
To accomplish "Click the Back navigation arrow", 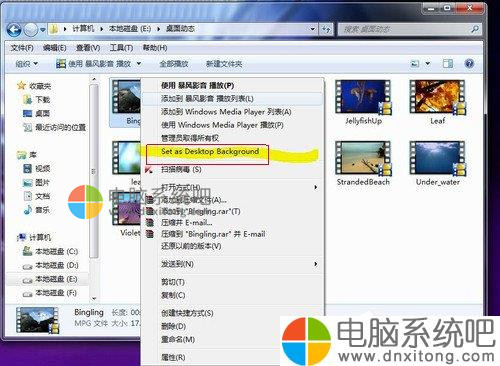I will click(14, 30).
